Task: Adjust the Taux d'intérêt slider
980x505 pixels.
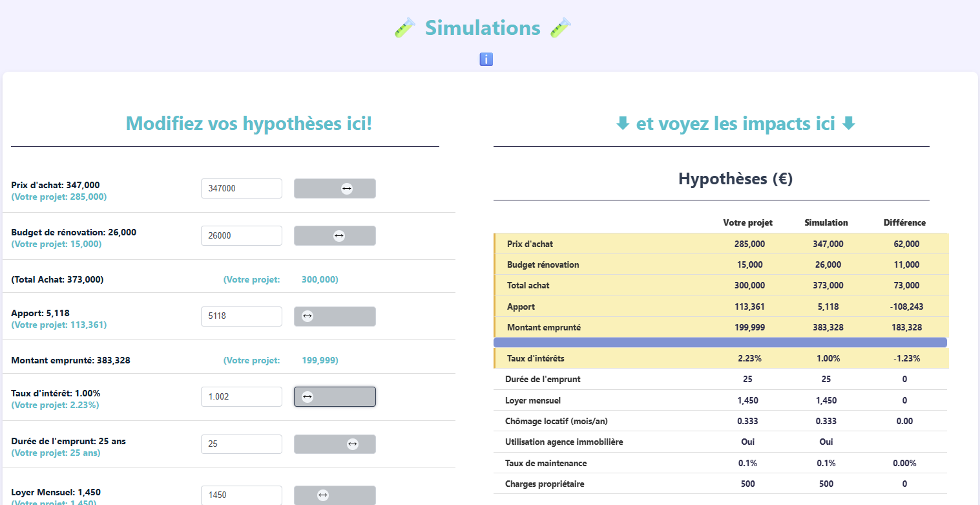Action: [x=335, y=396]
